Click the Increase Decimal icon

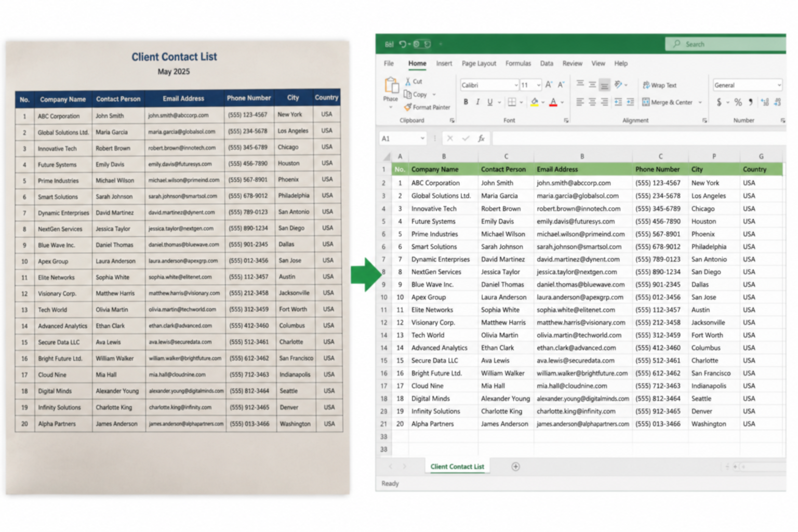pyautogui.click(x=765, y=102)
